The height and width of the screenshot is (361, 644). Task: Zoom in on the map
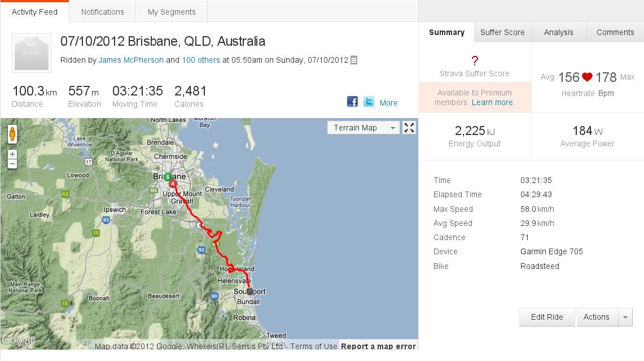click(x=12, y=154)
